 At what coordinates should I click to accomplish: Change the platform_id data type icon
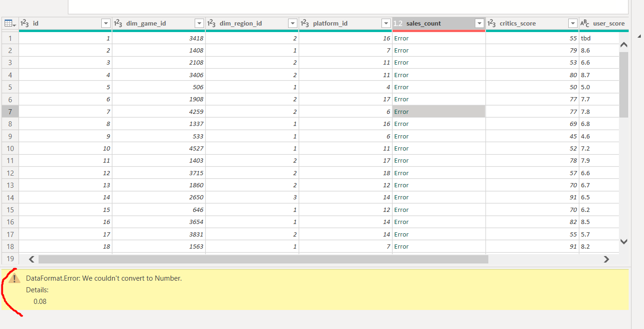pos(305,23)
